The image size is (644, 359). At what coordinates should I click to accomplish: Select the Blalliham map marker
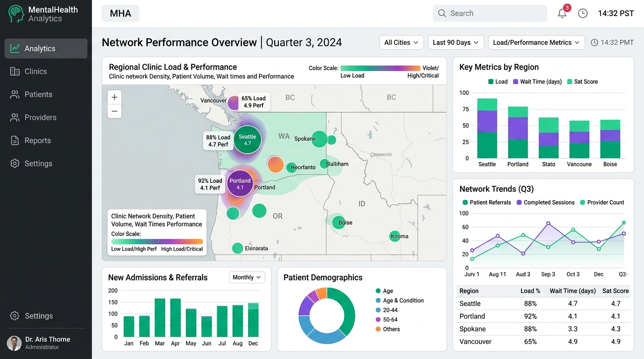(324, 164)
